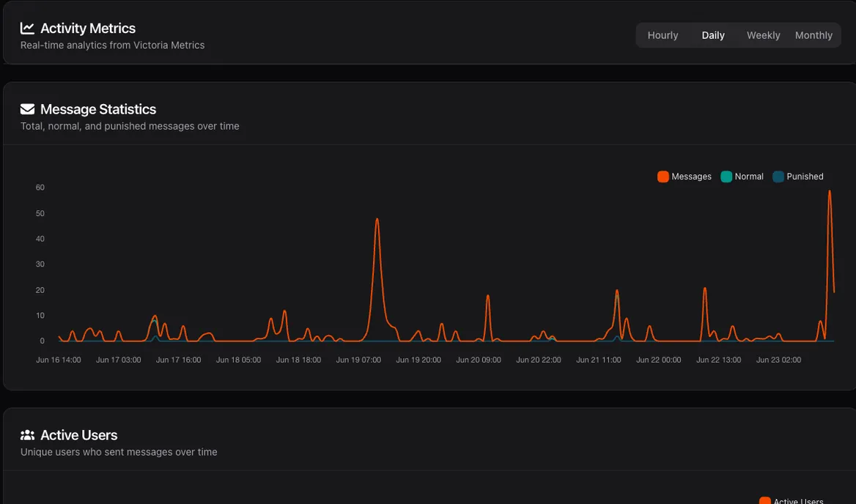856x504 pixels.
Task: Click the Jun 20 22:00 axis label
Action: [539, 360]
